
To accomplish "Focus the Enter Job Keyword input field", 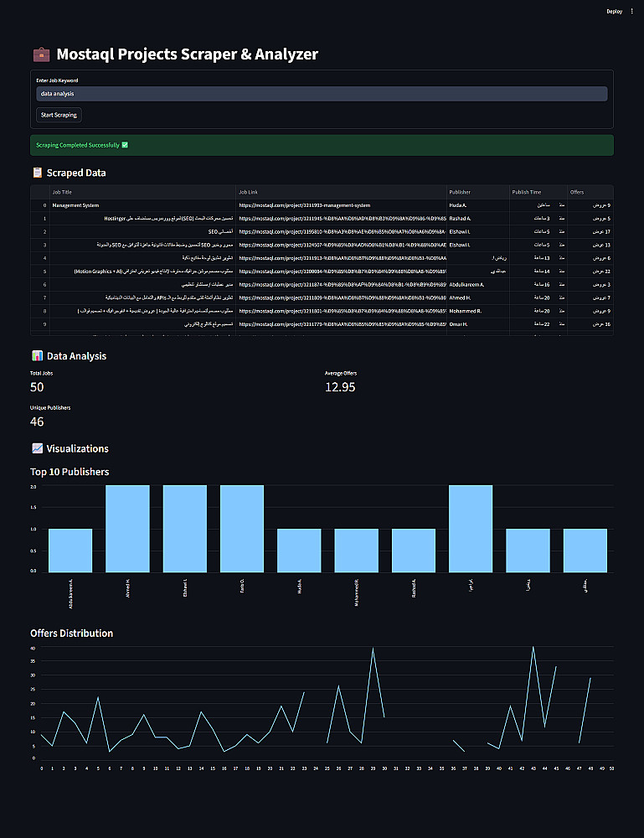I will click(322, 94).
